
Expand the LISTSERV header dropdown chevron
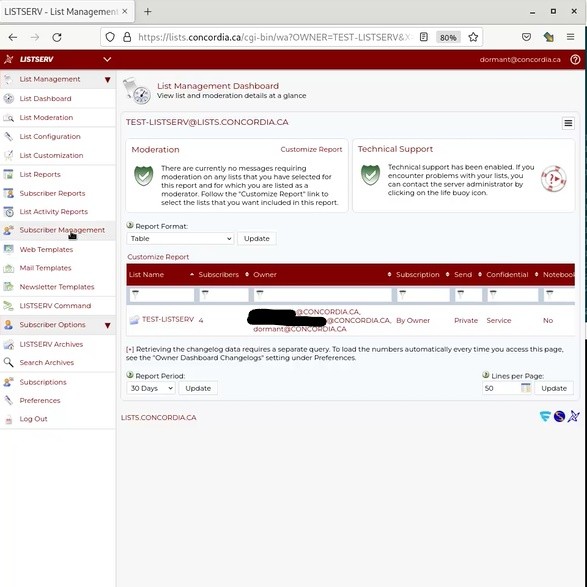click(x=107, y=60)
